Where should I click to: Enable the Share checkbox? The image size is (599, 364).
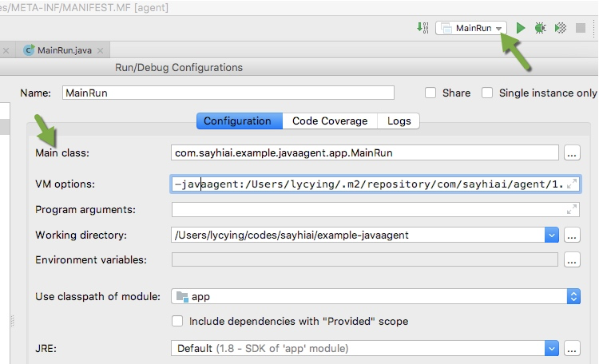431,93
